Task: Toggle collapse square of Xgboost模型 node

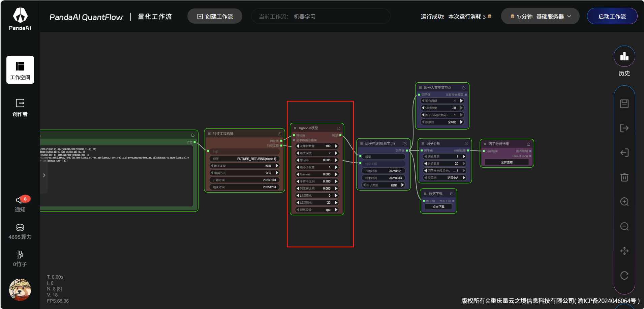Action: point(295,128)
